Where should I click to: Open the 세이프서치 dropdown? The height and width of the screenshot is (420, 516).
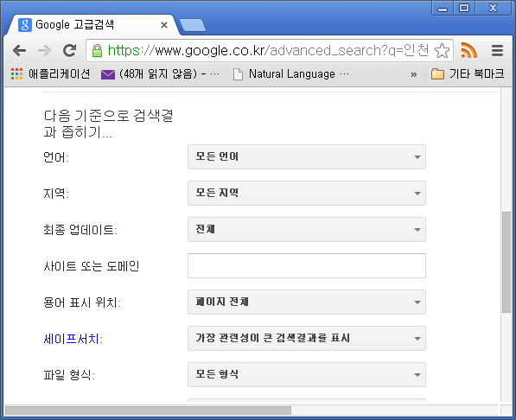(x=307, y=339)
